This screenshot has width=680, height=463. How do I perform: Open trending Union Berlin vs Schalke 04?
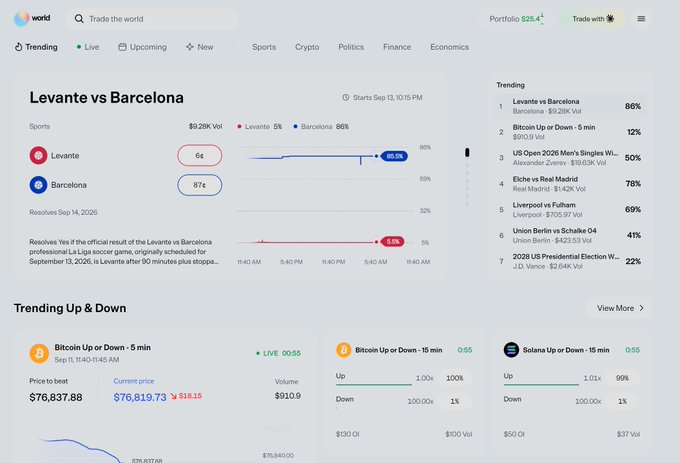click(570, 235)
